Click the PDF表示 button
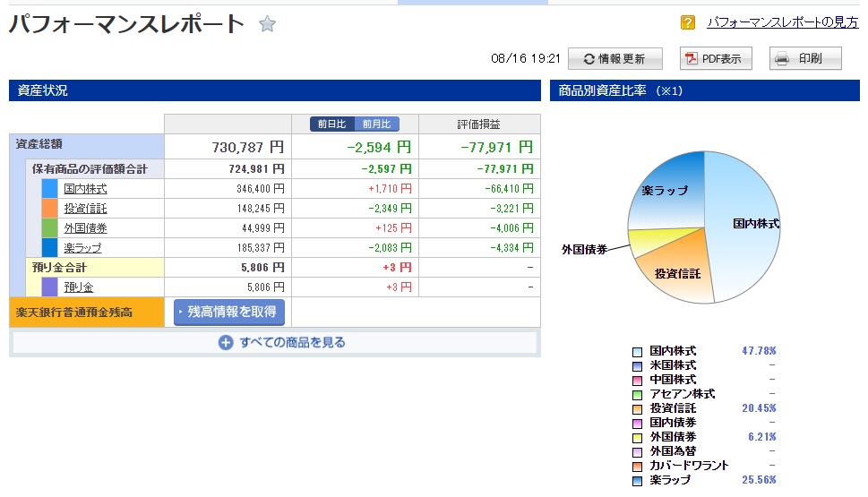Screen dimensions: 868x497 pos(716,59)
